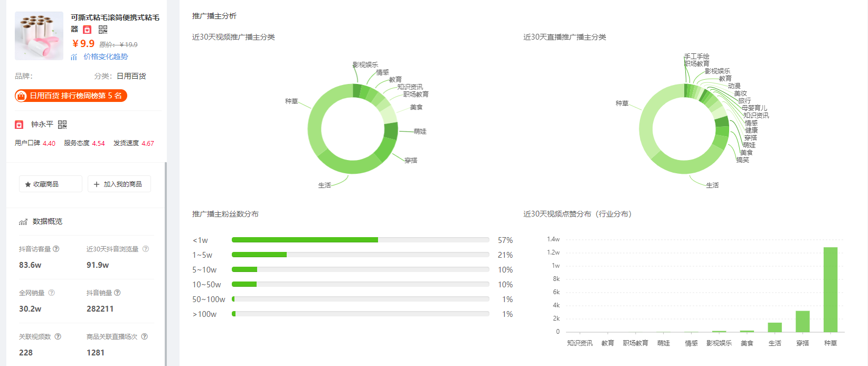Click the help icon next to 抖音访客量
868x366 pixels.
(x=56, y=249)
